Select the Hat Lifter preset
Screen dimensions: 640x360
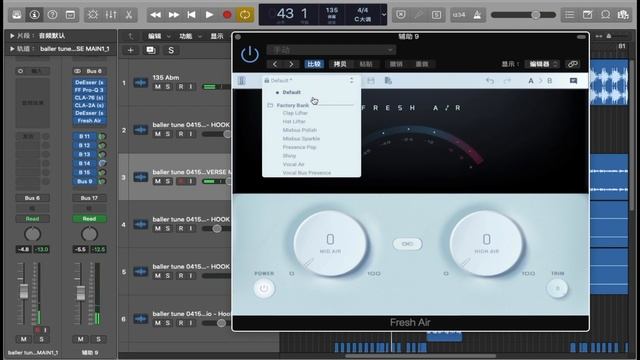[x=294, y=122]
